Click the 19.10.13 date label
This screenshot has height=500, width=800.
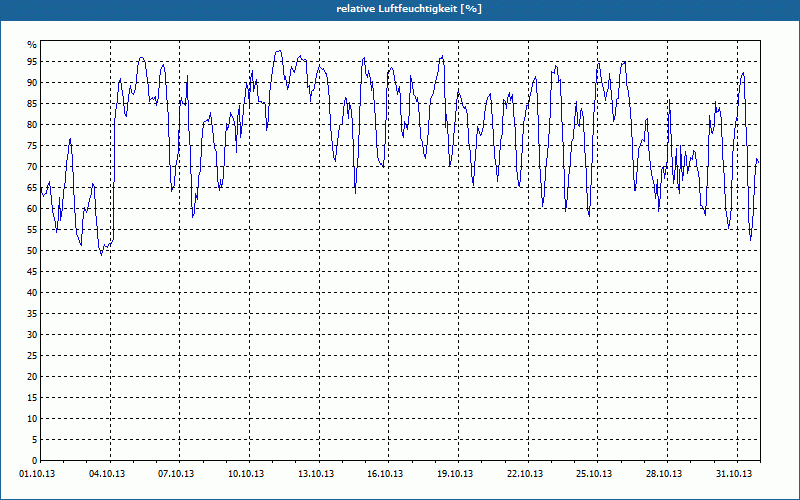[455, 474]
